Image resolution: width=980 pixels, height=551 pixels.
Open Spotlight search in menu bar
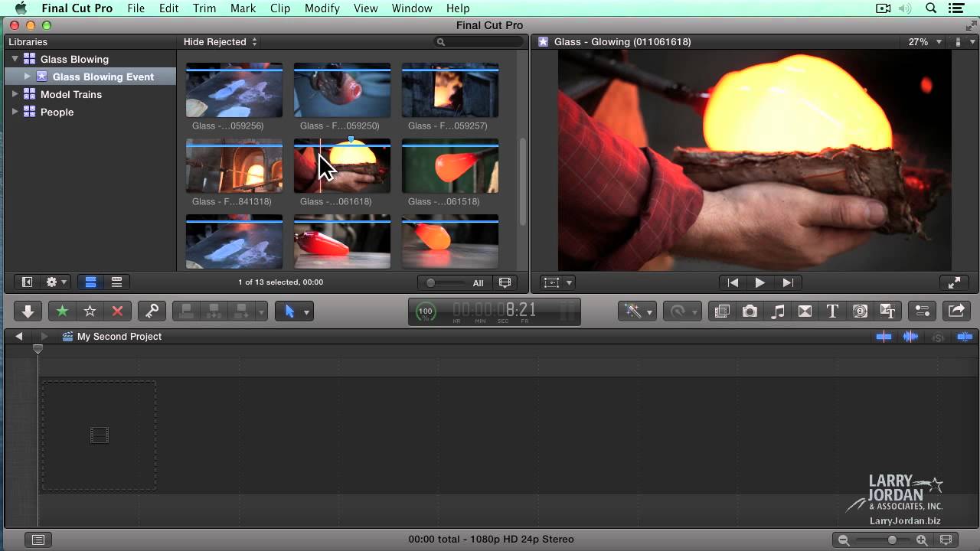click(x=931, y=8)
